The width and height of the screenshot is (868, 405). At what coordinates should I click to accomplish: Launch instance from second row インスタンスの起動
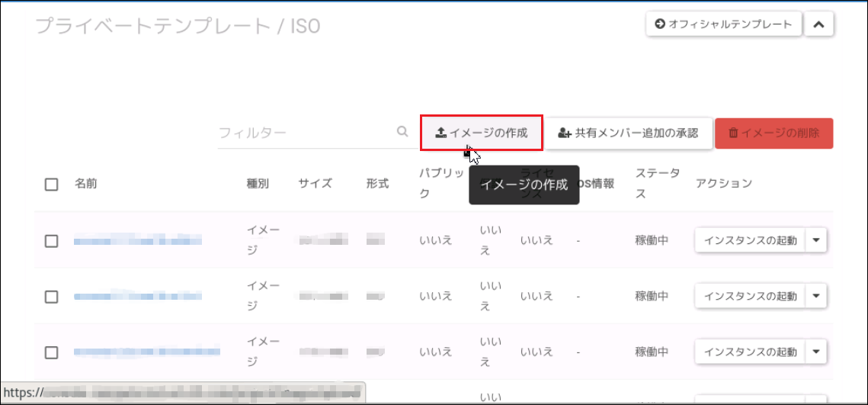click(750, 296)
